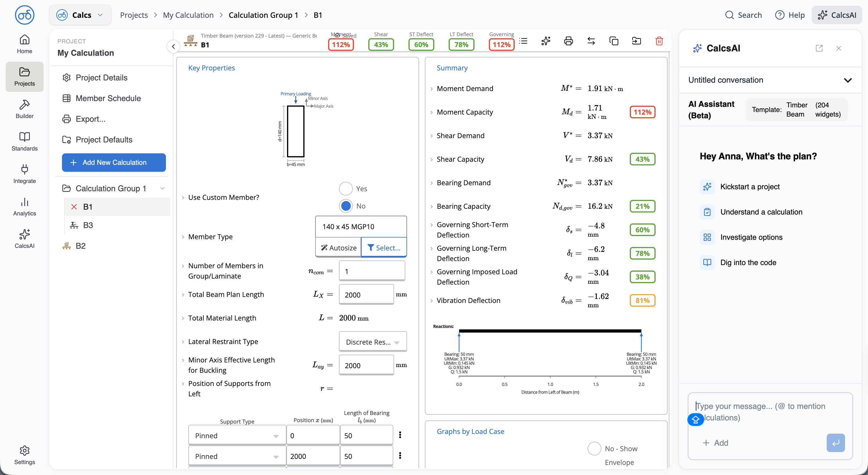Open row options for support at position 2000
Image resolution: width=868 pixels, height=475 pixels.
click(400, 455)
